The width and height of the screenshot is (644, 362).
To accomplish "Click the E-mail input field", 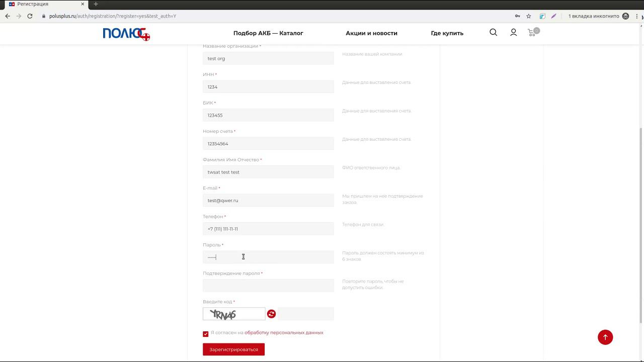I will point(268,200).
